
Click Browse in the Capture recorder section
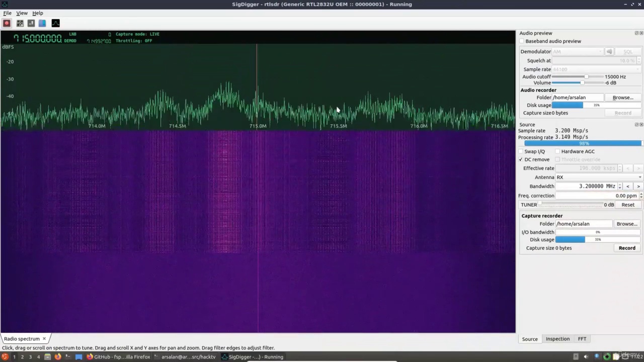pyautogui.click(x=627, y=224)
